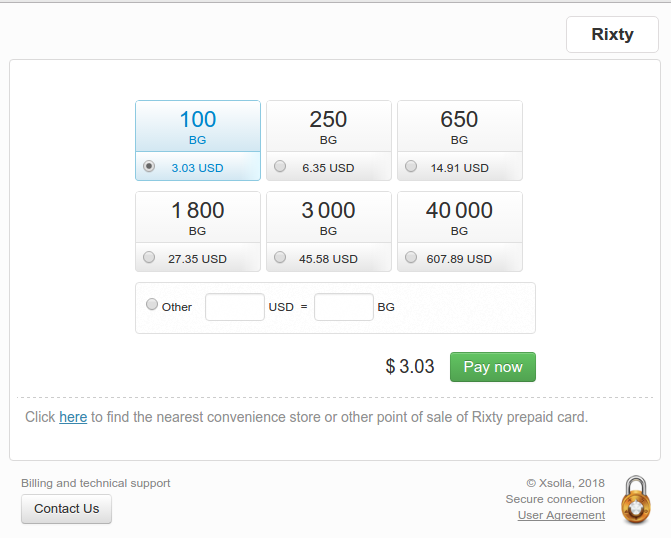
Task: Choose the 6.35 USD radio option
Action: (280, 166)
